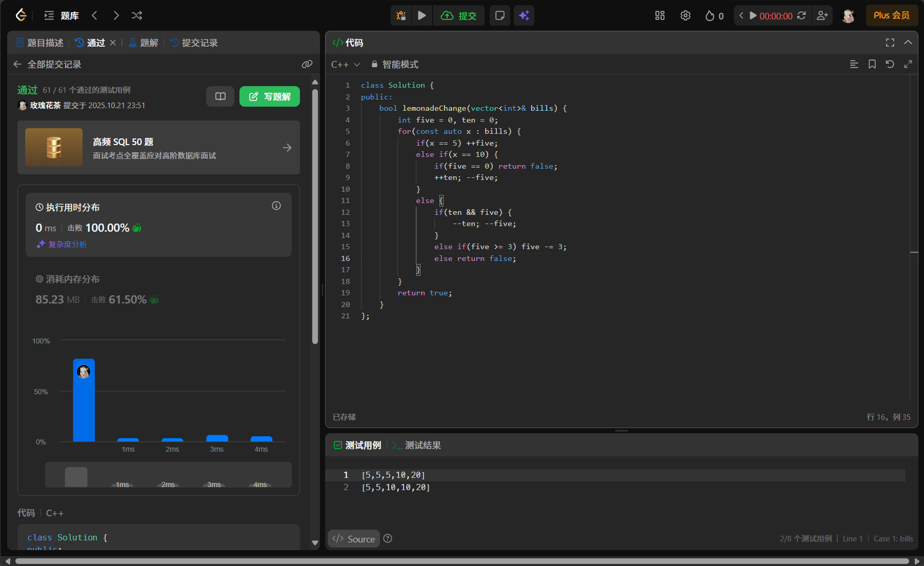This screenshot has width=924, height=566.
Task: Invite a collaborator via add-user icon
Action: point(822,15)
